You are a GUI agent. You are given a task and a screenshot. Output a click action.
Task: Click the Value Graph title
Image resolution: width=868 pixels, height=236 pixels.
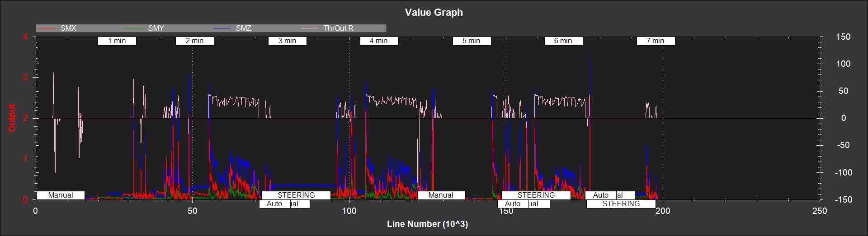[x=434, y=12]
